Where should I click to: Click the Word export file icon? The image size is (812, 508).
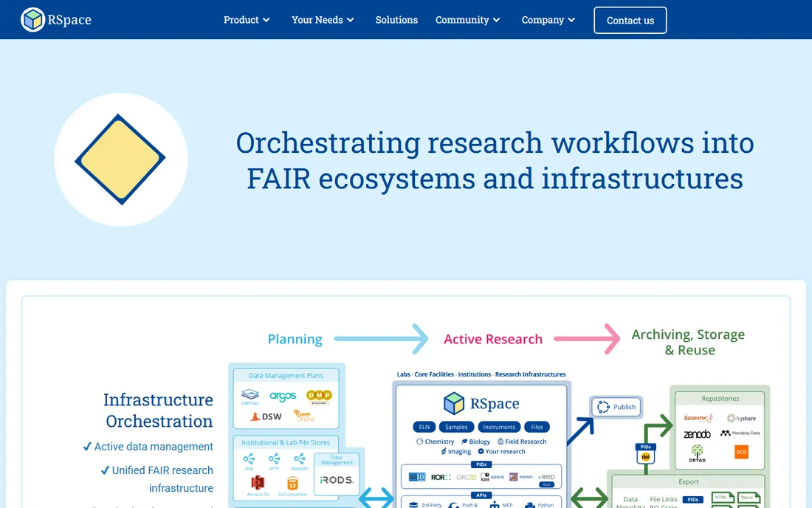pos(749,498)
